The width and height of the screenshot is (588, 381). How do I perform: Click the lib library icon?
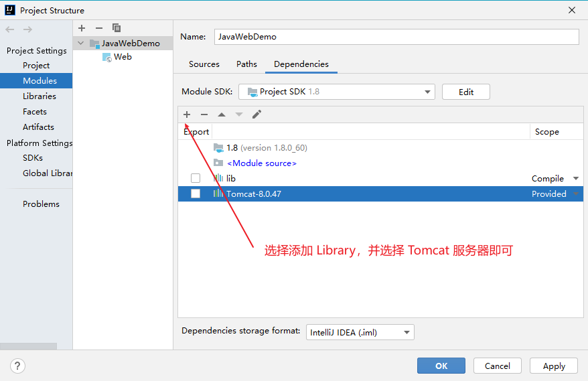[x=218, y=178]
